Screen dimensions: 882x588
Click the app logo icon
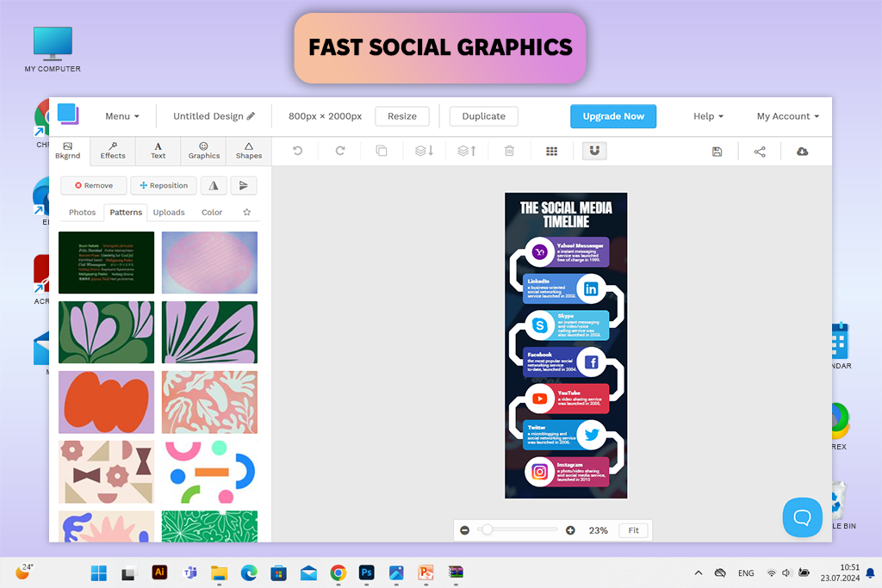(x=68, y=115)
